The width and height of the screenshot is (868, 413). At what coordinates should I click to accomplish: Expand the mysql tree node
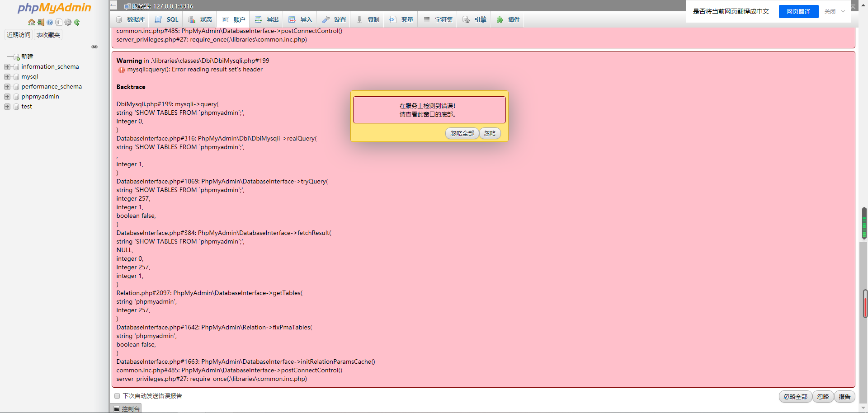pyautogui.click(x=7, y=77)
